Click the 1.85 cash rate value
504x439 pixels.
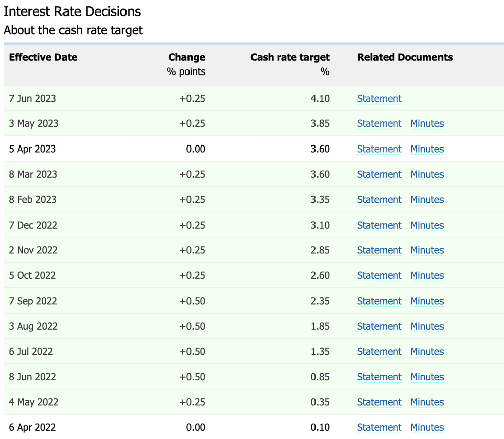(320, 326)
